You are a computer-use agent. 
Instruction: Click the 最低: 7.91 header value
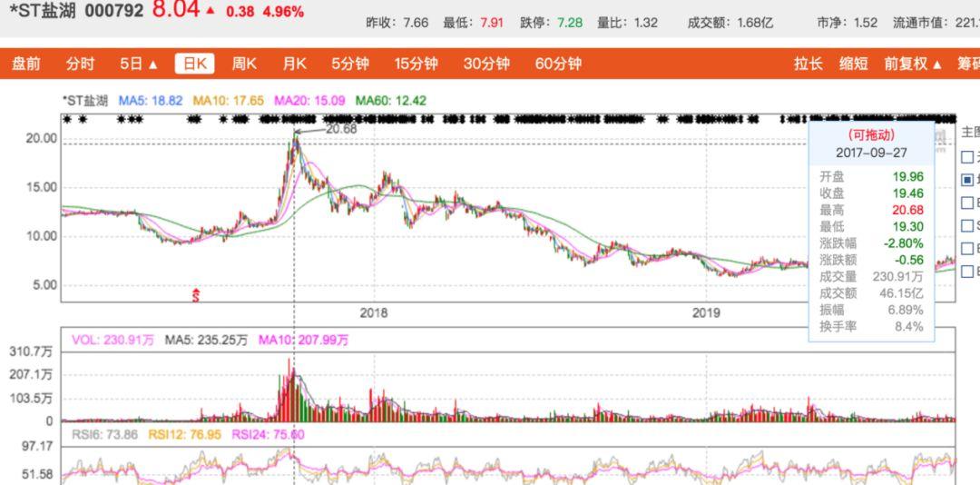click(473, 23)
